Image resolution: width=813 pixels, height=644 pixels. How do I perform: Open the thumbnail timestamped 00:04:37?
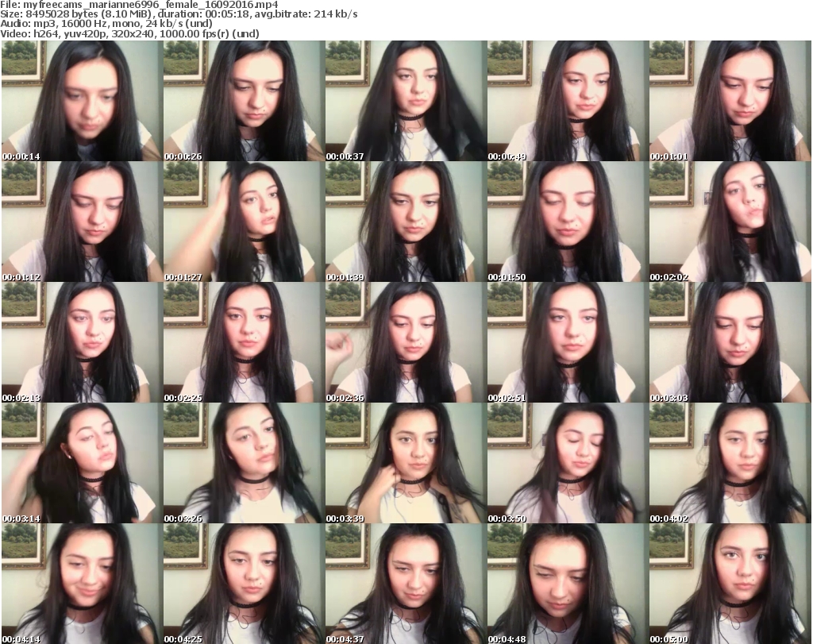(x=406, y=584)
